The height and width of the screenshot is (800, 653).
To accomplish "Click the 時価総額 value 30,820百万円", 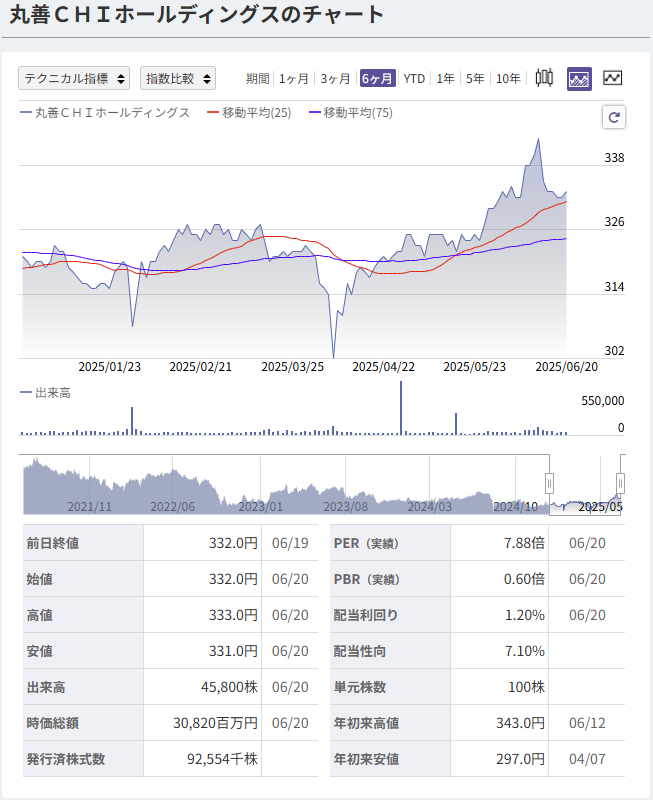I will point(215,723).
